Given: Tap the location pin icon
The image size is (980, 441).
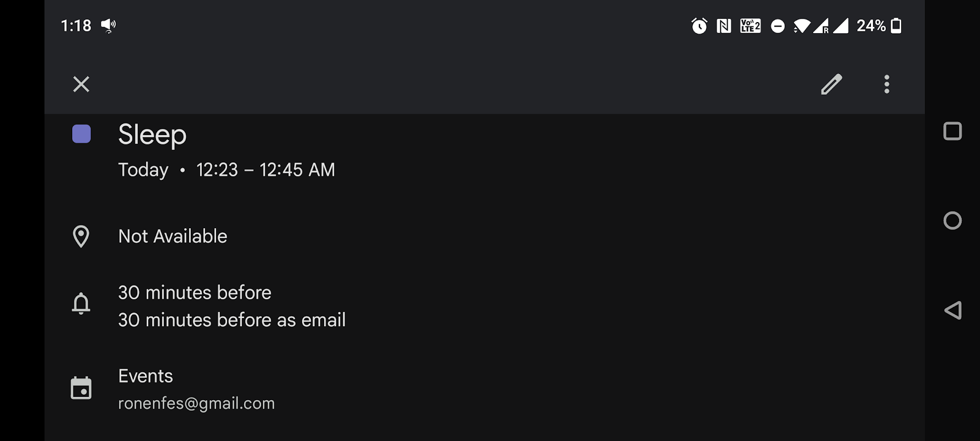Looking at the screenshot, I should click(x=81, y=236).
